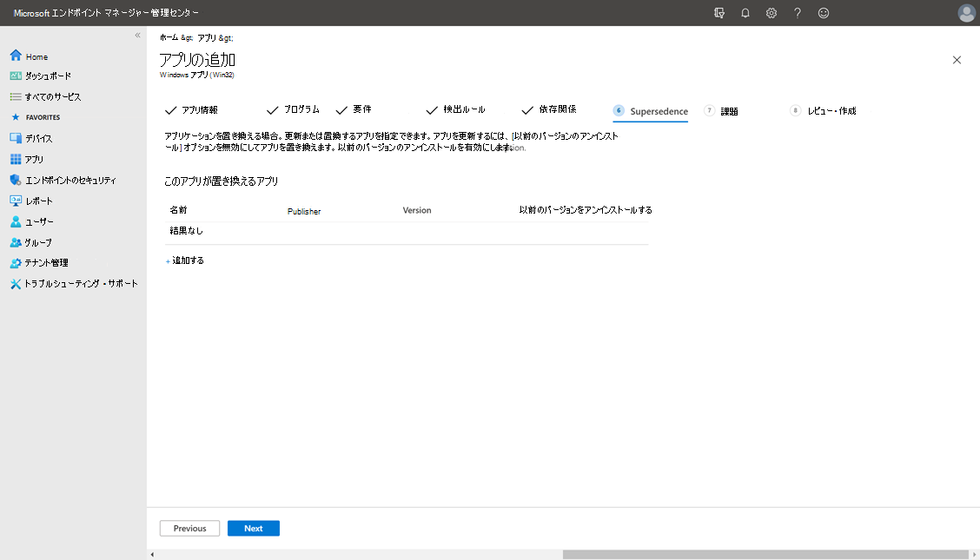The height and width of the screenshot is (560, 980).
Task: Open the settings gear in header
Action: (x=771, y=13)
